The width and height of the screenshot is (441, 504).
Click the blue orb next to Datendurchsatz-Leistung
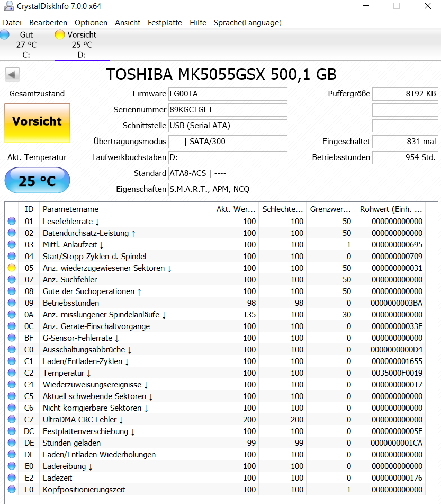pos(12,233)
